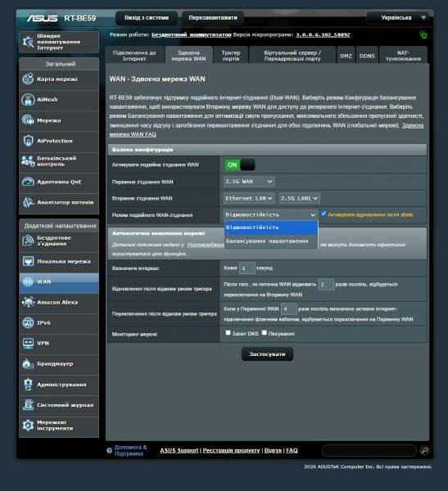The image size is (448, 491).
Task: Click the help question mark icon
Action: pyautogui.click(x=109, y=451)
